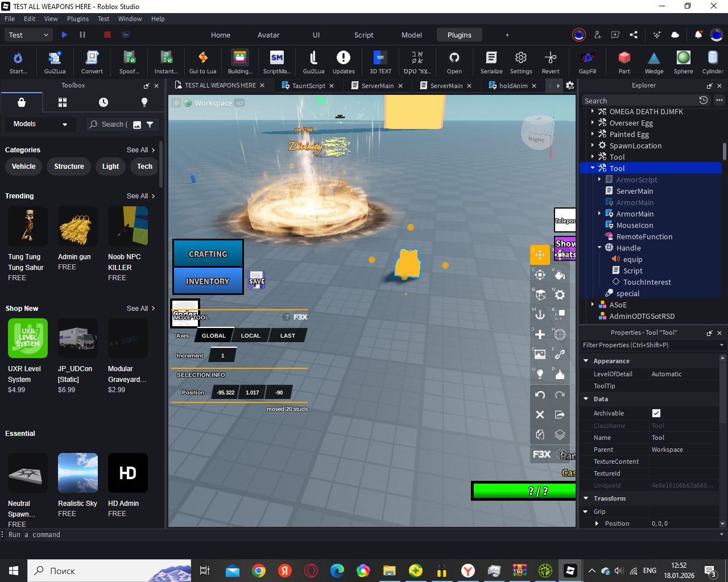The width and height of the screenshot is (728, 582).
Task: Click the Revert plugin icon
Action: [551, 62]
